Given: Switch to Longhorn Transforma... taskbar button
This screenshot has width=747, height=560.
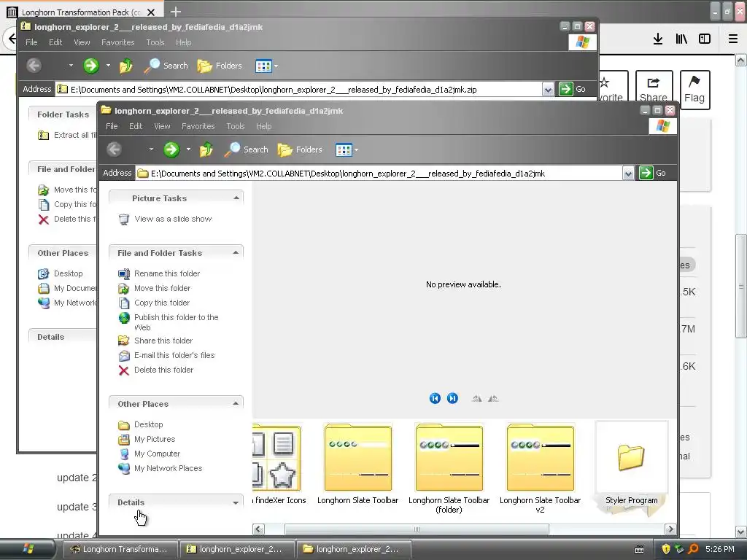Looking at the screenshot, I should point(120,549).
